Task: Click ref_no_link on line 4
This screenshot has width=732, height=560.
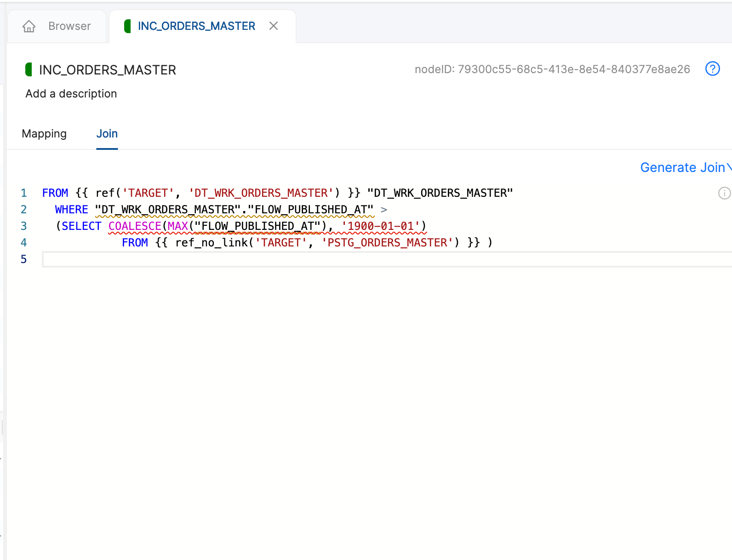Action: pos(212,243)
